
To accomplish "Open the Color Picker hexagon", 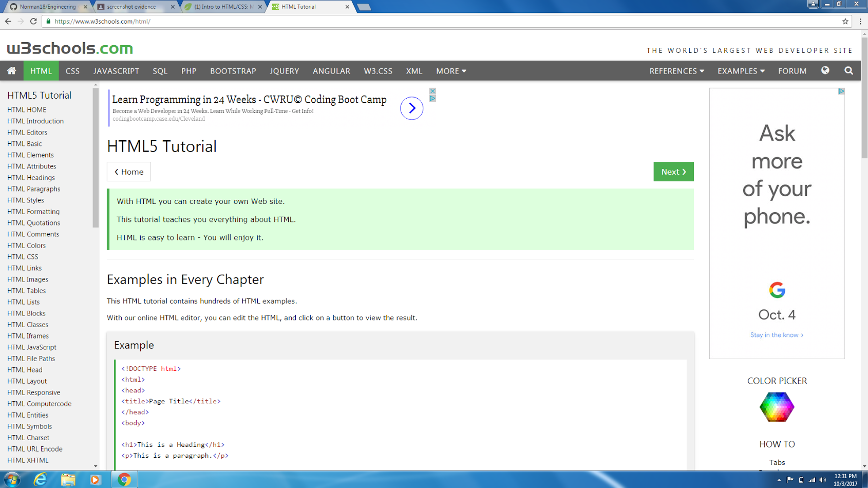I will (x=777, y=407).
